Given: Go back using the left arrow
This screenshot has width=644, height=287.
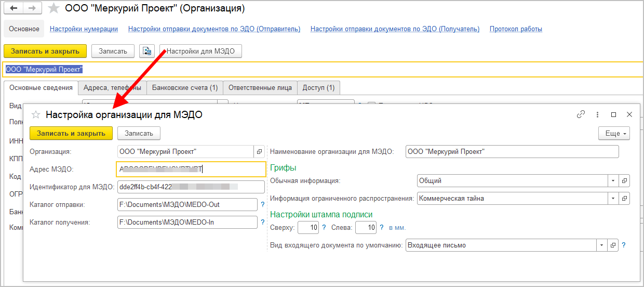Looking at the screenshot, I should 14,8.
